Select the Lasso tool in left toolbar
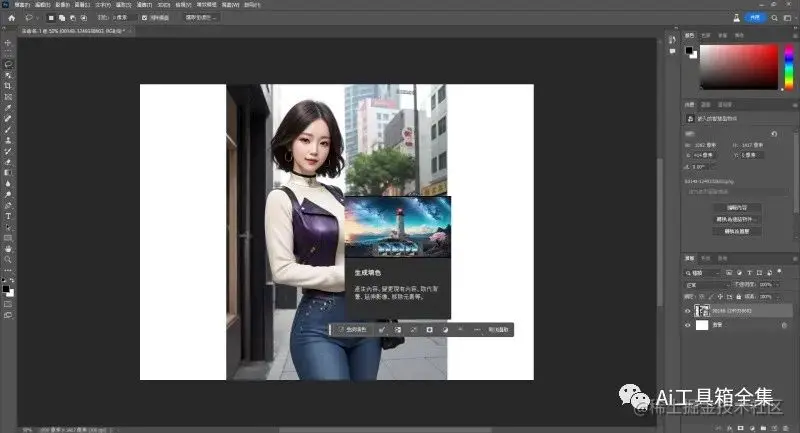This screenshot has height=433, width=800. click(x=8, y=64)
